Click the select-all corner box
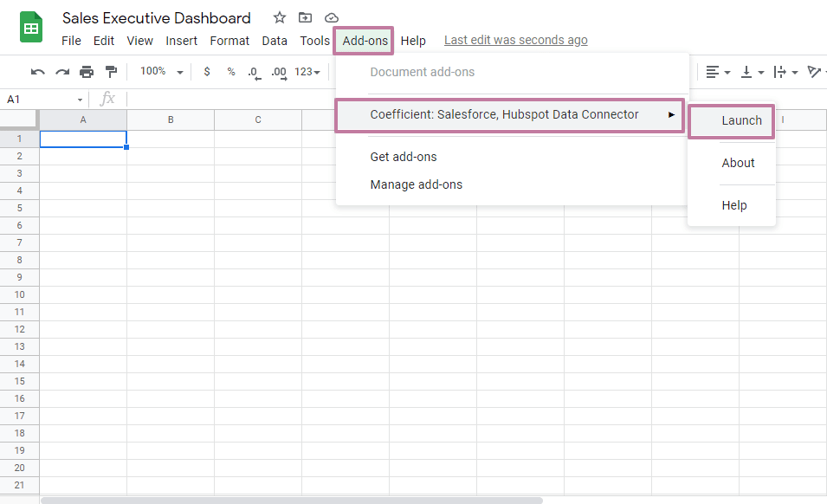 click(20, 120)
